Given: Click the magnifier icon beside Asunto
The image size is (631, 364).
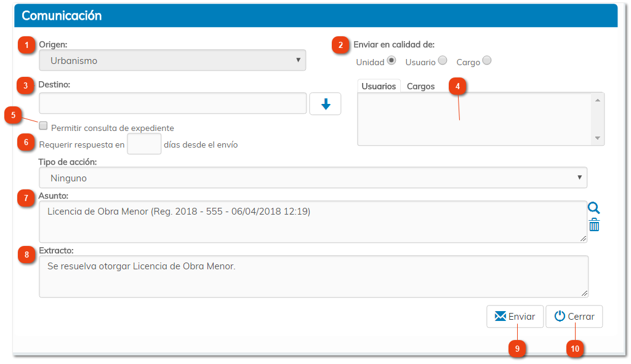Looking at the screenshot, I should (x=593, y=208).
